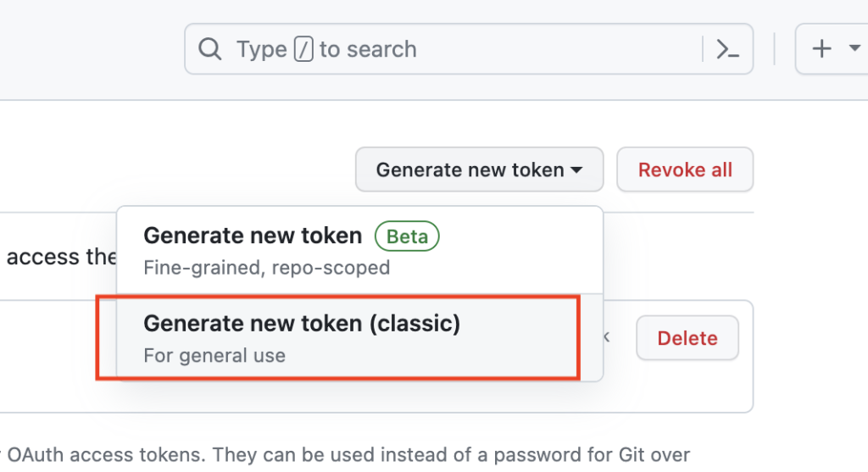
Task: Select Generate new token (classic) option
Action: tap(359, 337)
